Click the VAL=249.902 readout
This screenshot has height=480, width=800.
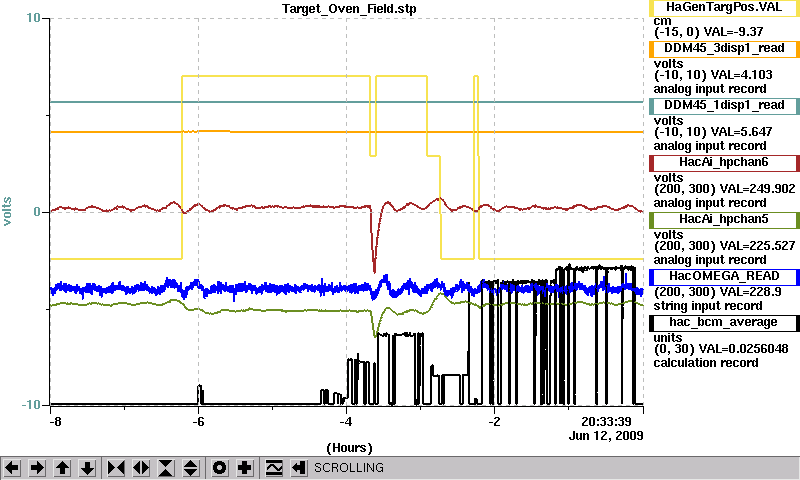pos(757,189)
